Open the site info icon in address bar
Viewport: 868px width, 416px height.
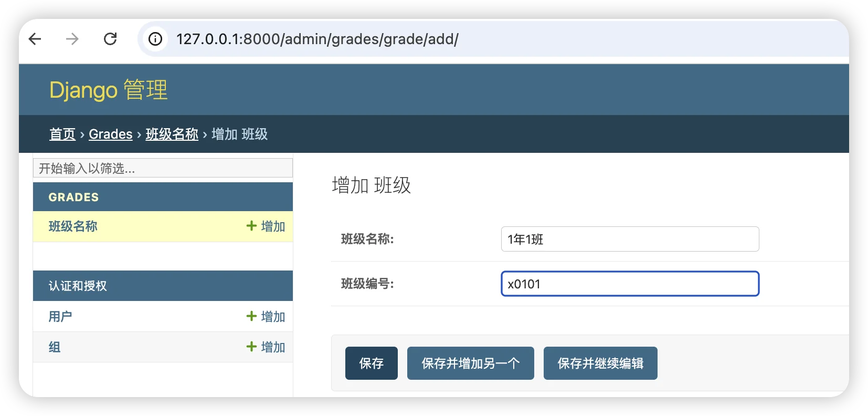[155, 39]
